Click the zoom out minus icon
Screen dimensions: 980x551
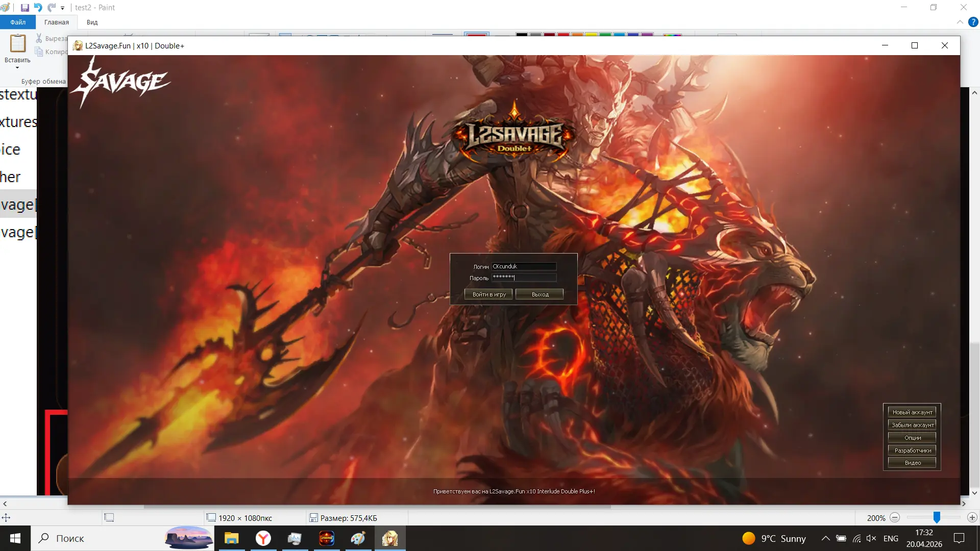tap(895, 518)
